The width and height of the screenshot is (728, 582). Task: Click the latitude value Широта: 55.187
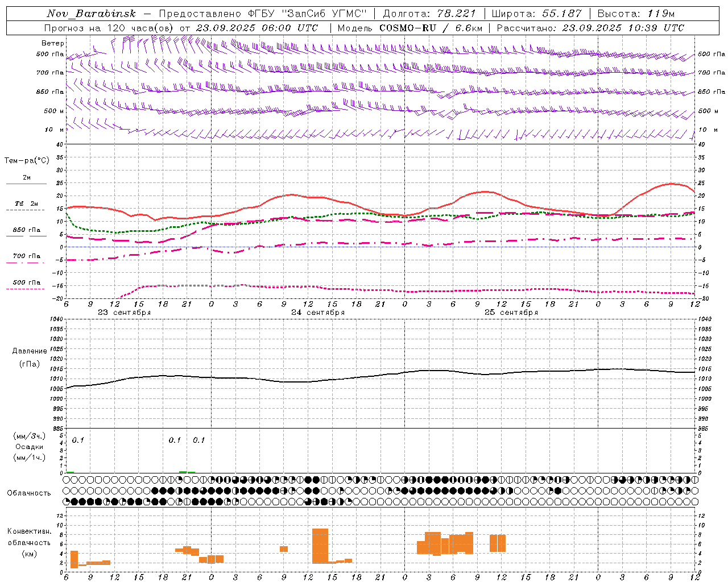[536, 14]
